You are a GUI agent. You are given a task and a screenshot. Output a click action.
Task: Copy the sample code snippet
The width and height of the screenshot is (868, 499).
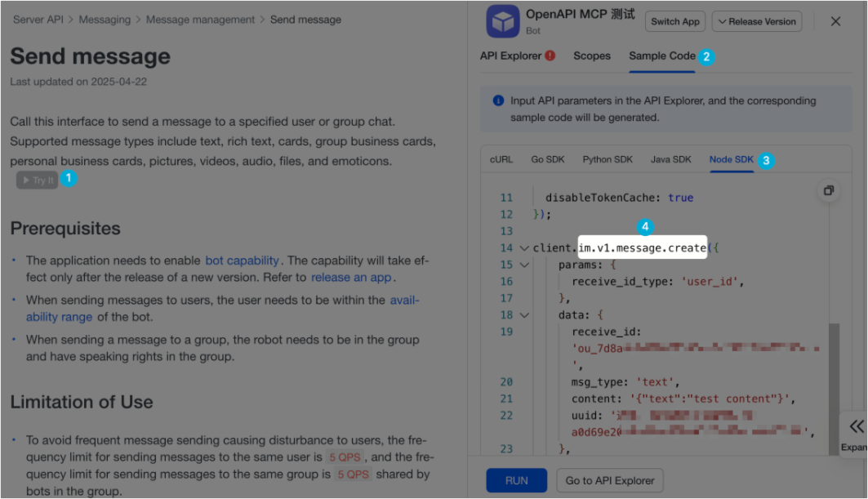pyautogui.click(x=828, y=190)
